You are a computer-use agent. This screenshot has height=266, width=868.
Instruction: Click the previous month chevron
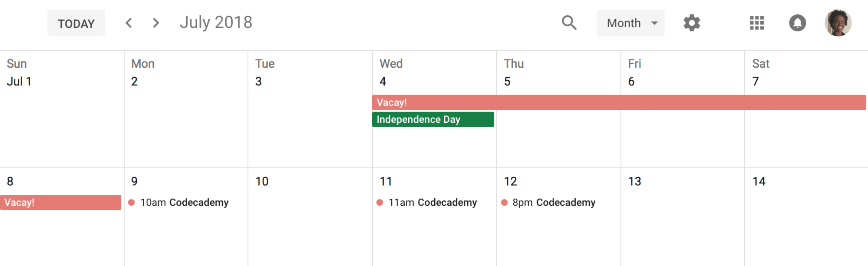(129, 23)
